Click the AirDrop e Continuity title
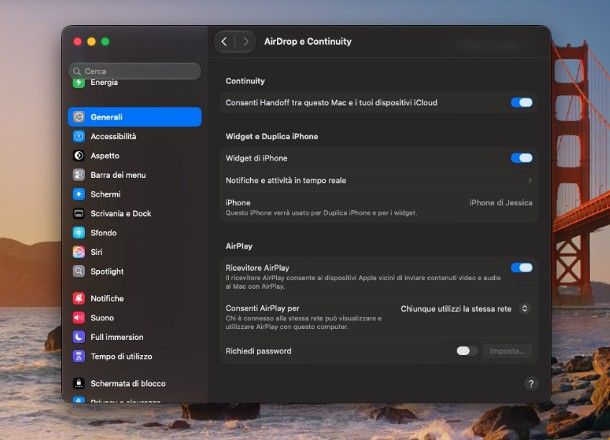 click(x=308, y=42)
